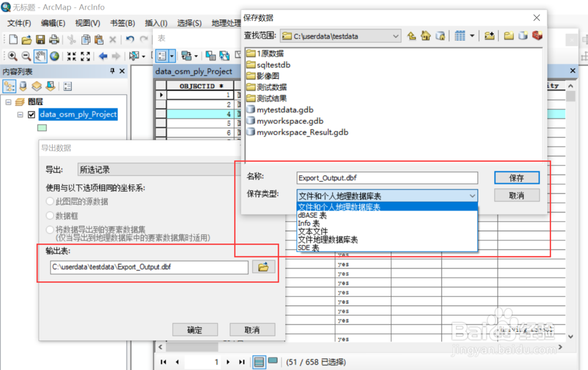Viewport: 588px width, 370px height.
Task: Toggle data_osm_ply_Project layer visibility checkbox
Action: pyautogui.click(x=32, y=115)
